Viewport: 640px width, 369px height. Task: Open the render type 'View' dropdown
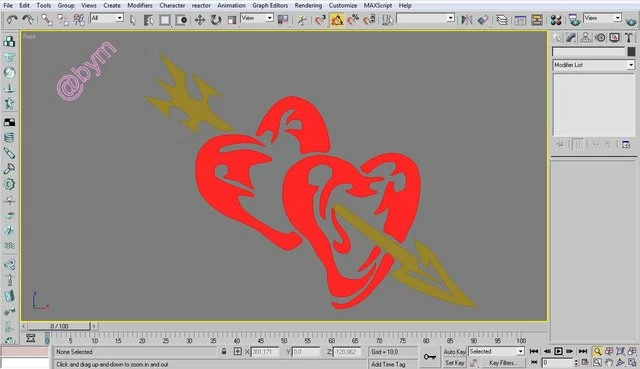[602, 18]
